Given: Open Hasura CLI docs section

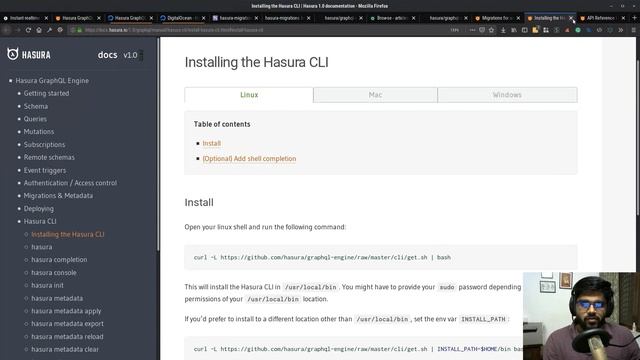Looking at the screenshot, I should click(40, 221).
